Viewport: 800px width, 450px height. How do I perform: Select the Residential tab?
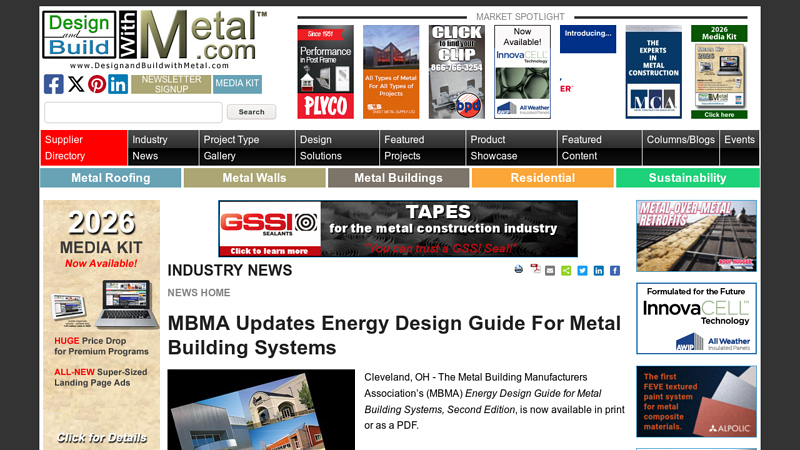[543, 178]
